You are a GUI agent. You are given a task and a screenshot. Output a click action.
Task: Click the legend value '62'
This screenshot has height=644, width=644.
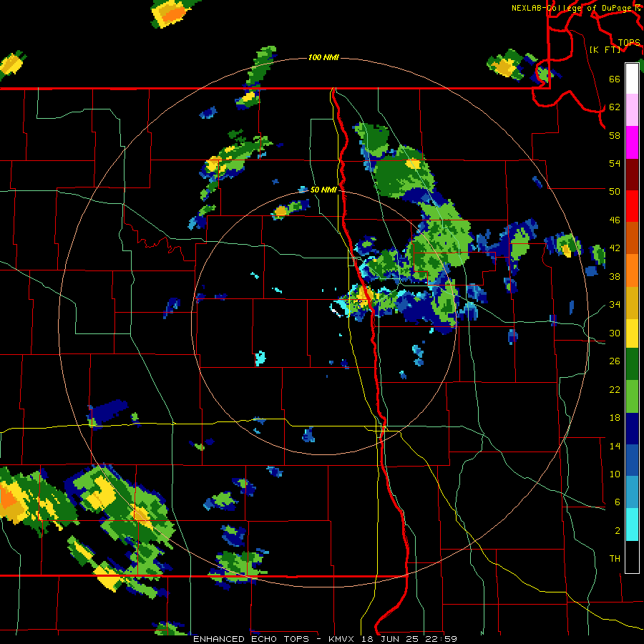pyautogui.click(x=615, y=107)
